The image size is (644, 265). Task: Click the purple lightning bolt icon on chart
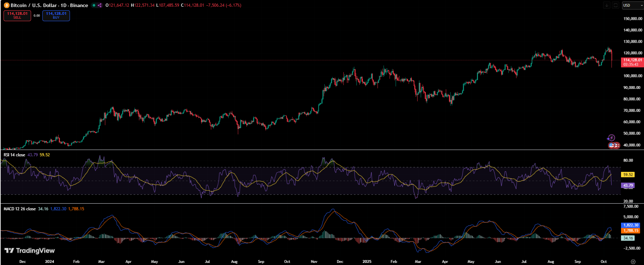coord(611,138)
